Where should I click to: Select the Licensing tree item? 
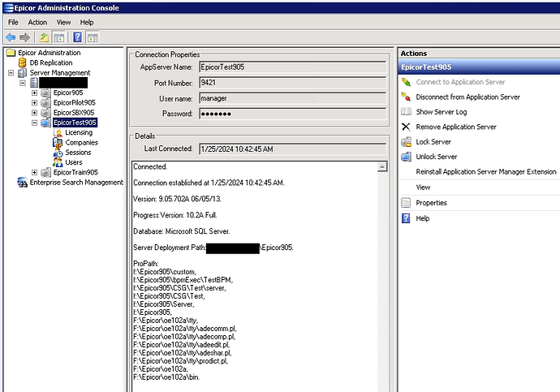79,133
